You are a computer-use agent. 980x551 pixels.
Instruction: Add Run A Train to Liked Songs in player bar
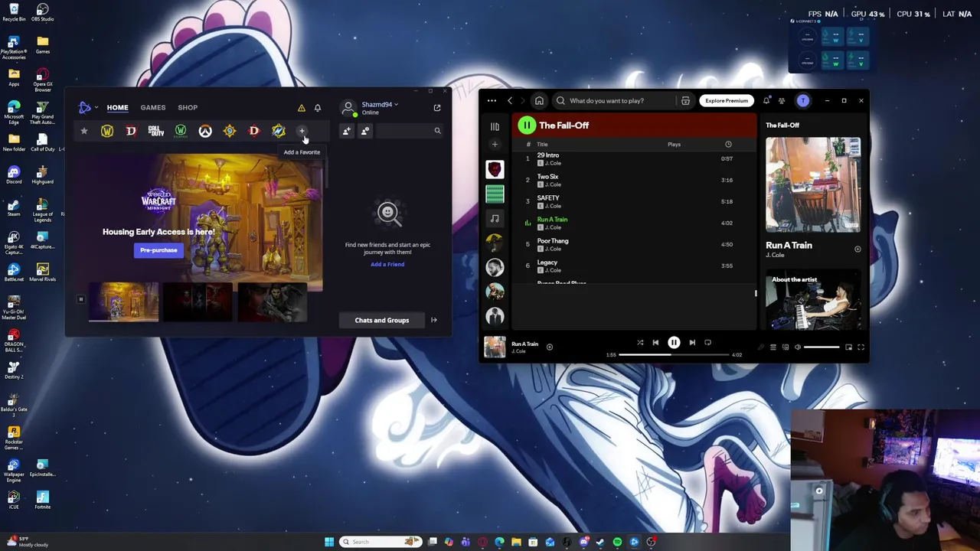pos(549,347)
